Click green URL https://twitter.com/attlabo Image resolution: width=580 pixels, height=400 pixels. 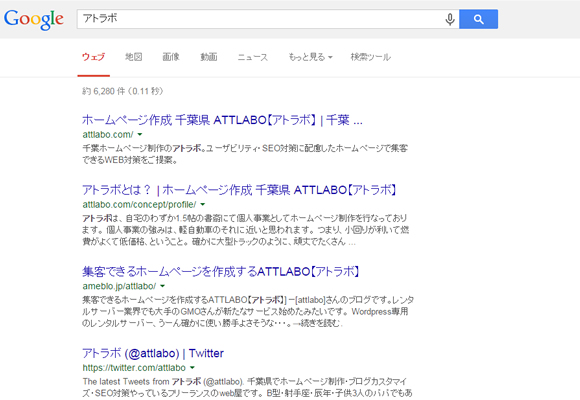tap(134, 367)
